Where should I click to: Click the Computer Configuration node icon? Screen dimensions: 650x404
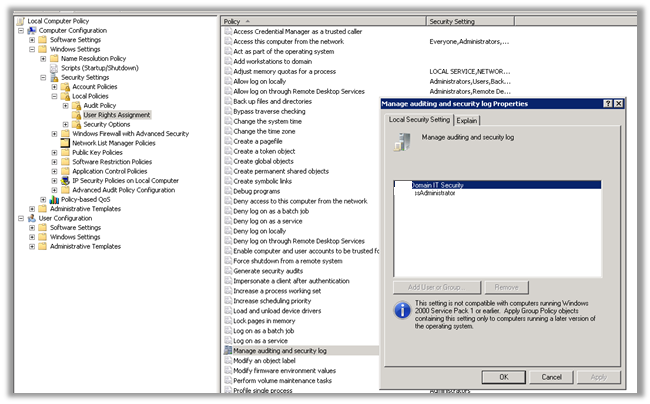pyautogui.click(x=32, y=30)
